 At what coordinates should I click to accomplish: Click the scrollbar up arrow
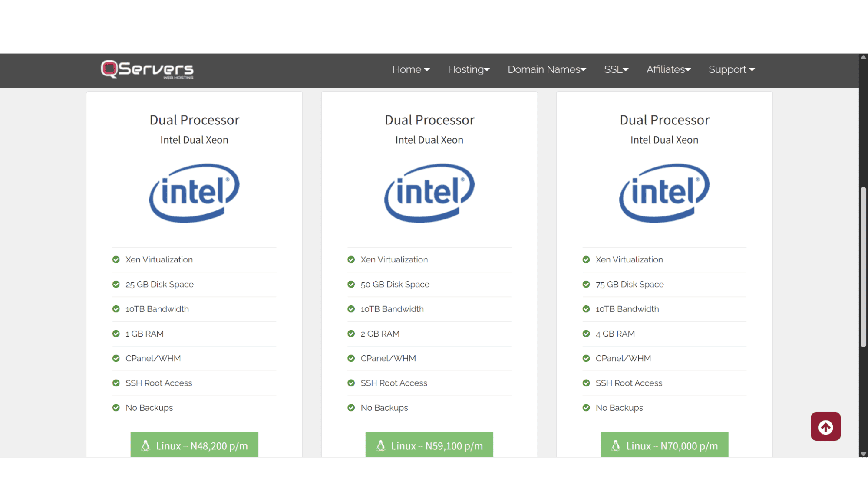click(x=863, y=57)
